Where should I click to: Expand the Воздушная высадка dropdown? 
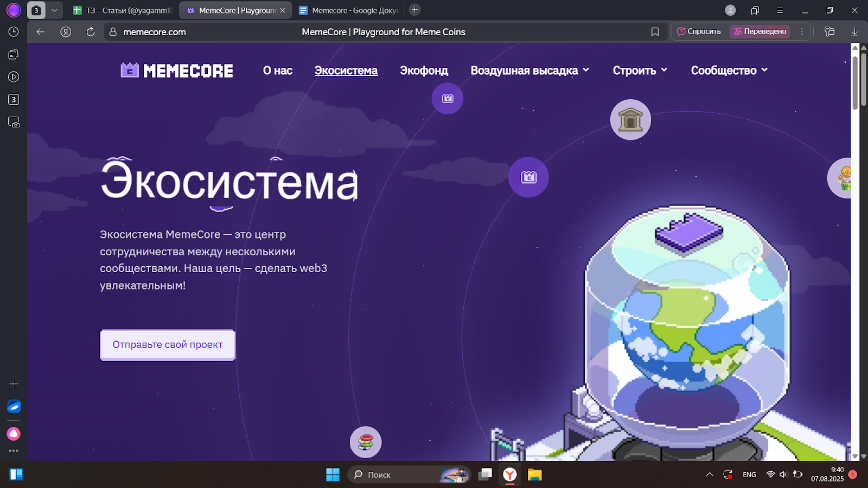pos(529,70)
